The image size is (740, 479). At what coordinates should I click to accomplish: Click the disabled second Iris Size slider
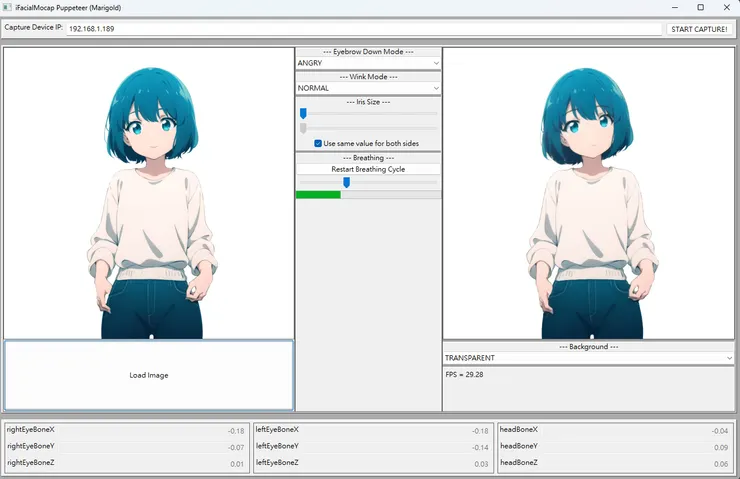pos(368,128)
